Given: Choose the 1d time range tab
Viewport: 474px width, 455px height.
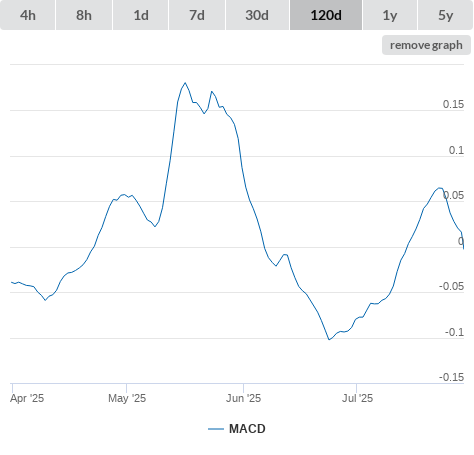Looking at the screenshot, I should tap(141, 15).
